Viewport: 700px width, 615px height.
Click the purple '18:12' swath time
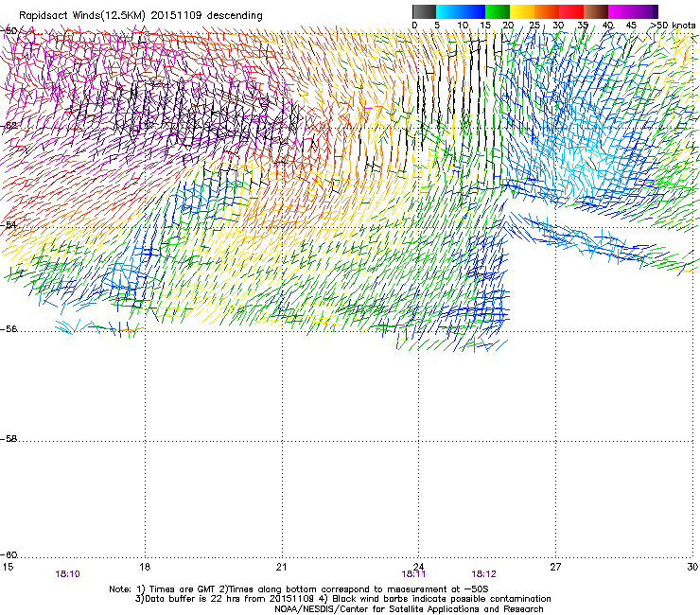[483, 574]
